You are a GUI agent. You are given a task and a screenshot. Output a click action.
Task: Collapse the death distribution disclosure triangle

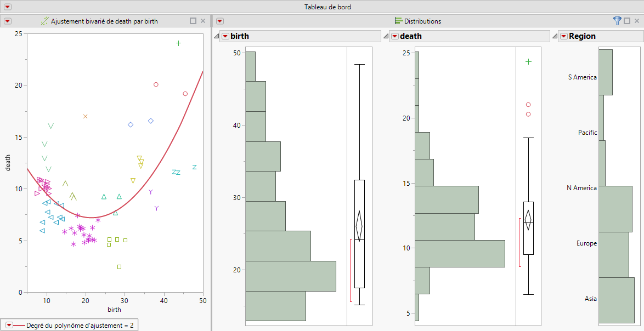(386, 37)
